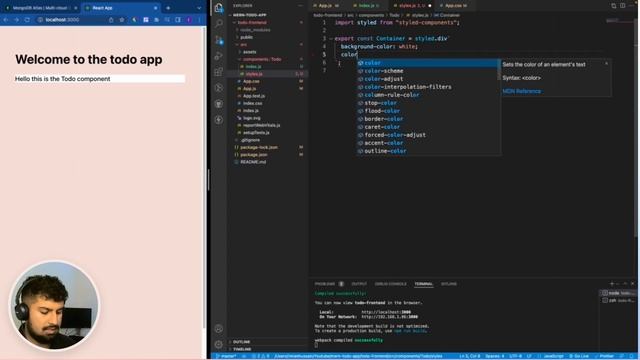Open the Debug Console tab
The image size is (640, 360).
pyautogui.click(x=391, y=284)
